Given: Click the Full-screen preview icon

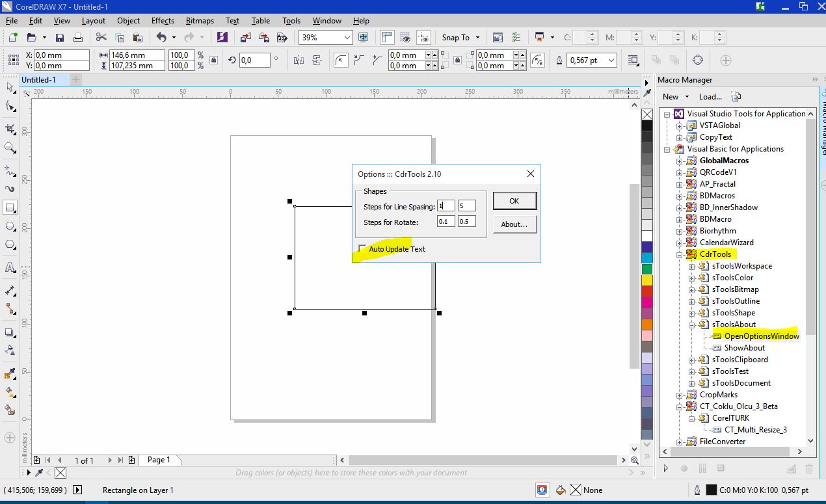Looking at the screenshot, I should point(364,38).
